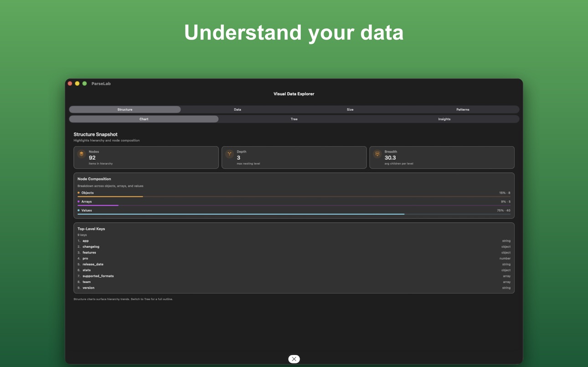Screen dimensions: 588x367
Task: Click the '15% · 8' Objects percentage
Action: click(505, 193)
